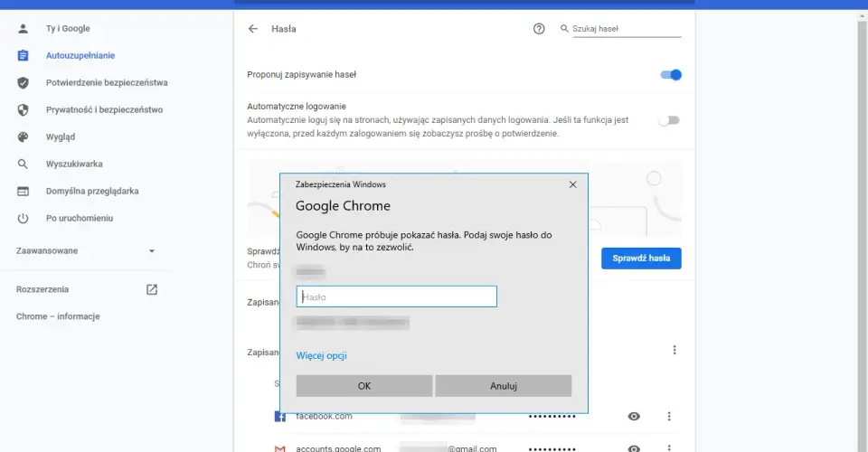
Task: Focus the Szukaj haseł search field
Action: coord(627,29)
